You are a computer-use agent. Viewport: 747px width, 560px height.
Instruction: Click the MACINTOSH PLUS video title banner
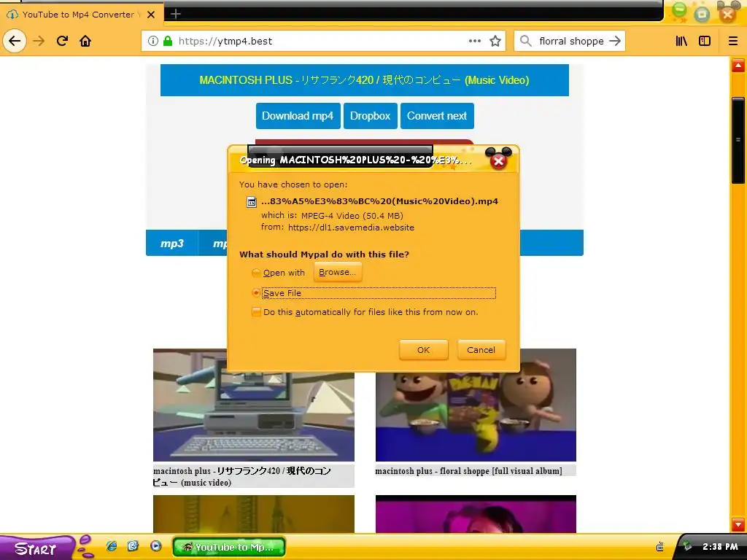click(365, 80)
